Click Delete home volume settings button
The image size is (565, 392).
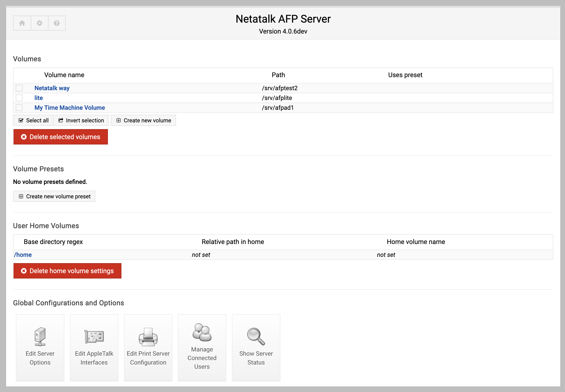[x=67, y=271]
